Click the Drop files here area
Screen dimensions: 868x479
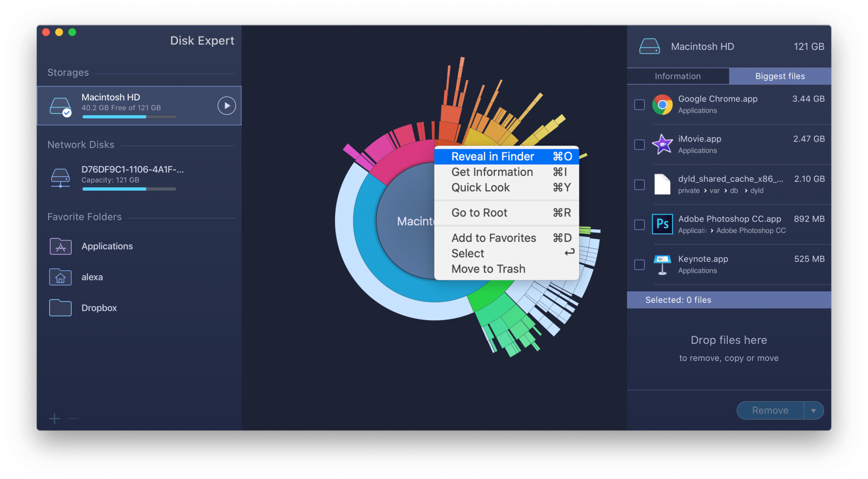click(729, 349)
